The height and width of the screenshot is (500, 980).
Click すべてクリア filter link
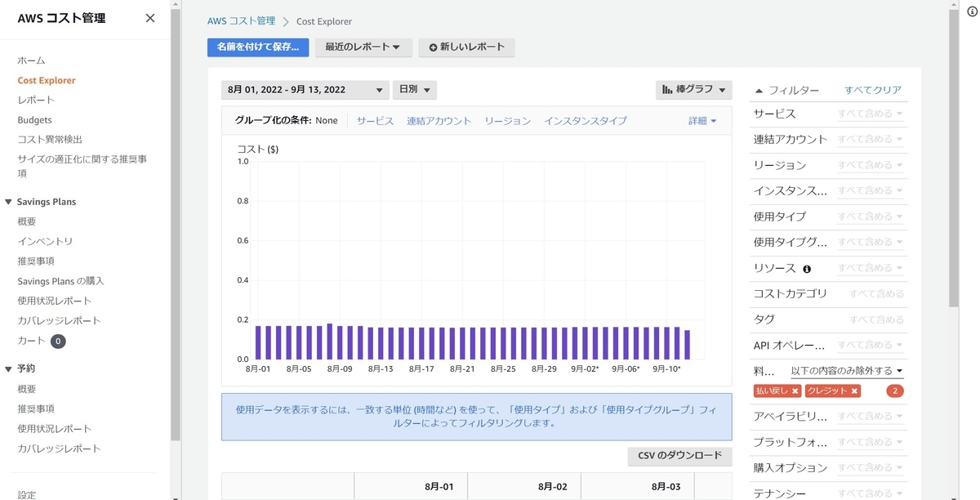(x=873, y=90)
